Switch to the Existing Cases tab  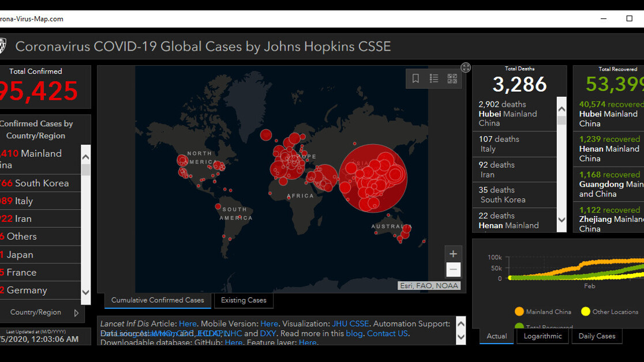(x=244, y=300)
